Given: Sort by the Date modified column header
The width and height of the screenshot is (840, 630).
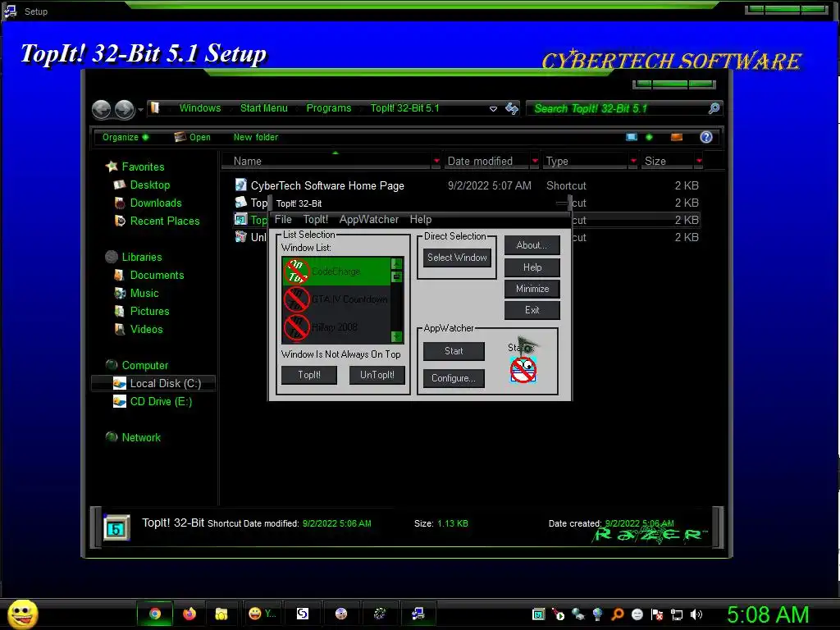Looking at the screenshot, I should pos(480,161).
